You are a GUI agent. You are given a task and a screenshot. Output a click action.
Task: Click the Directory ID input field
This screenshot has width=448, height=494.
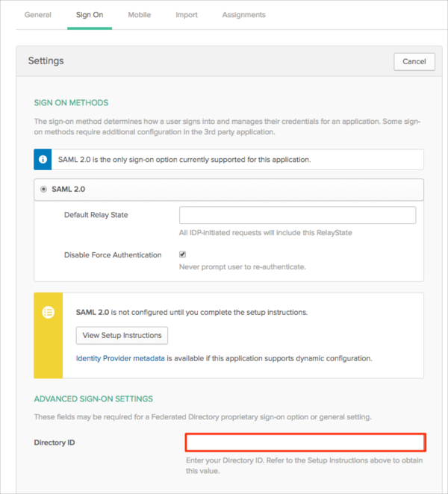[305, 443]
